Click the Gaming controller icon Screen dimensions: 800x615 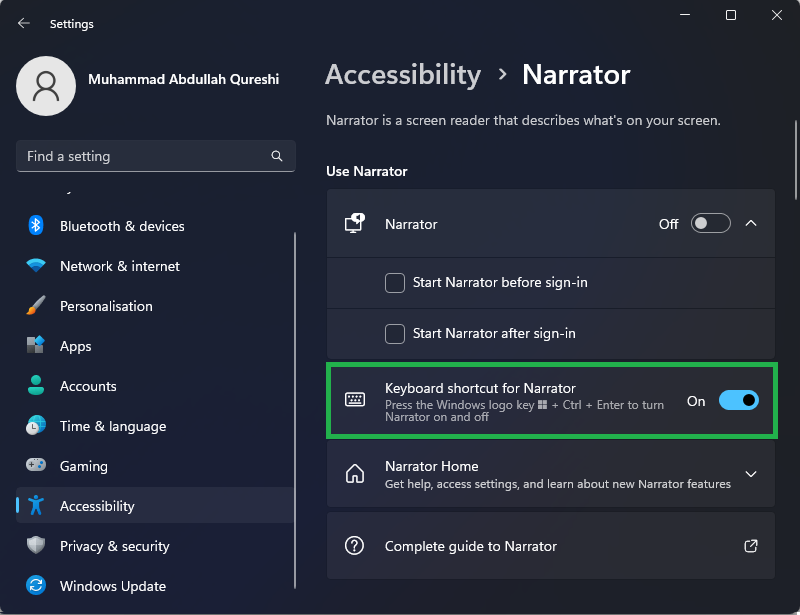pos(36,466)
